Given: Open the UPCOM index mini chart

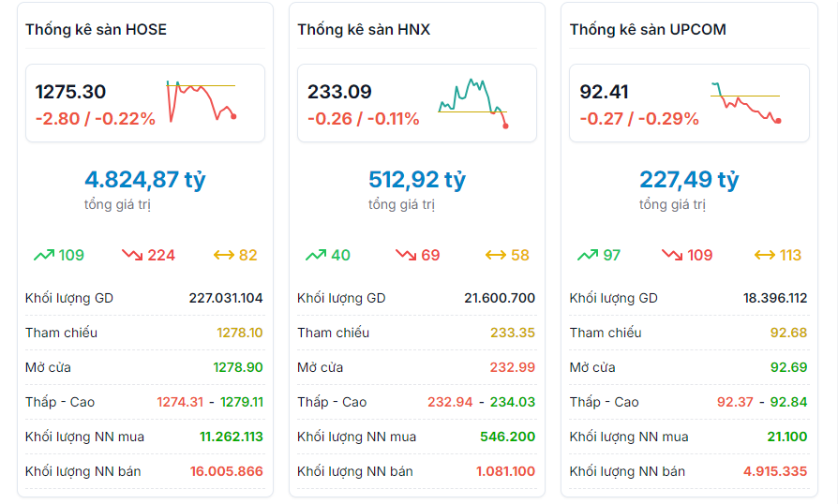Looking at the screenshot, I should coord(745,101).
